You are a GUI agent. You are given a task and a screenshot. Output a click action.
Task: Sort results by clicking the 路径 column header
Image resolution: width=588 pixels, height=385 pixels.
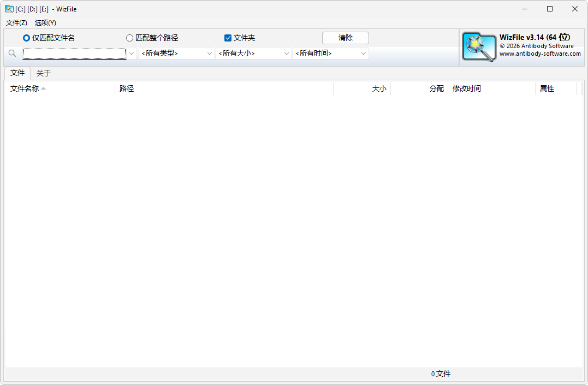[x=127, y=88]
